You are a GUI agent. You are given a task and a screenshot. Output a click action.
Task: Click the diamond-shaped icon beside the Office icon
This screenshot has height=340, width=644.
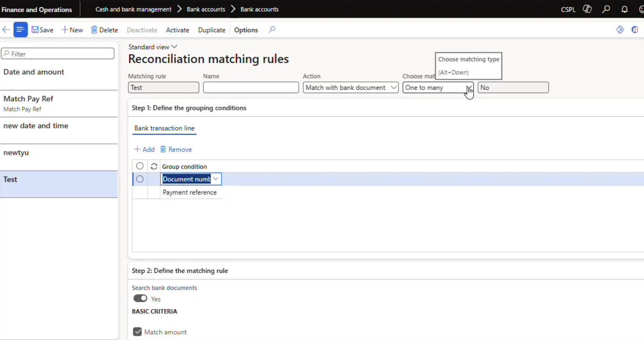620,30
